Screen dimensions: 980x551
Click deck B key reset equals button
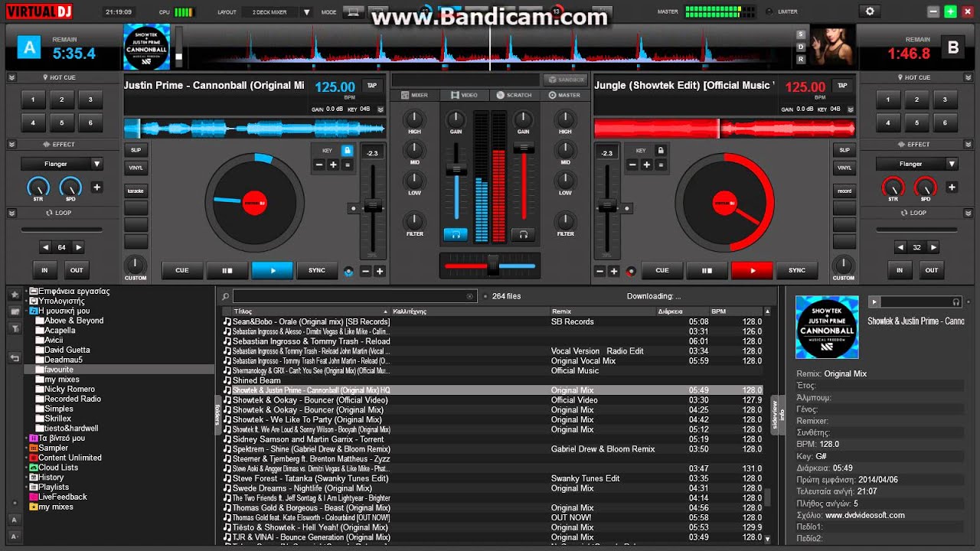click(x=659, y=165)
